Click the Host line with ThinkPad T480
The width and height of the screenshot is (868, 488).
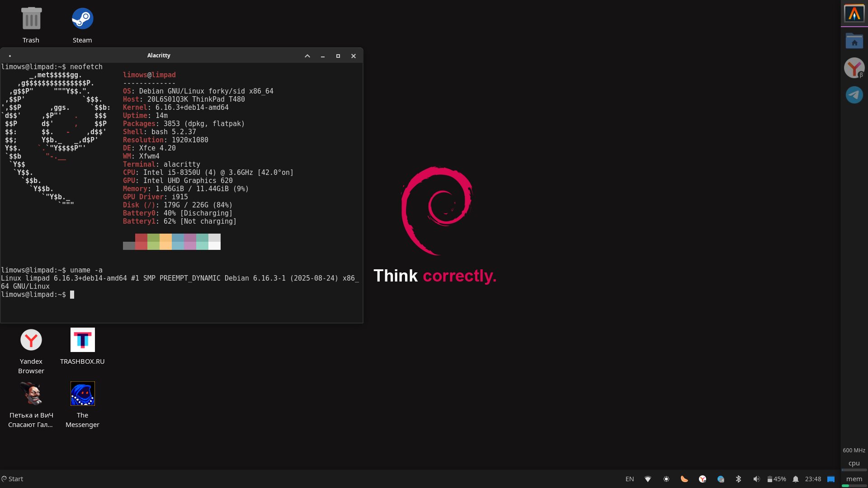[x=184, y=99]
